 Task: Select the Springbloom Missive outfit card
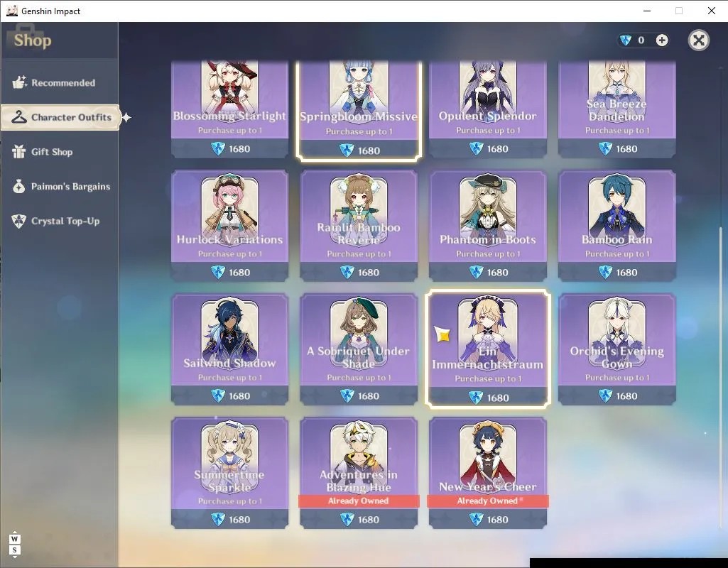point(359,110)
